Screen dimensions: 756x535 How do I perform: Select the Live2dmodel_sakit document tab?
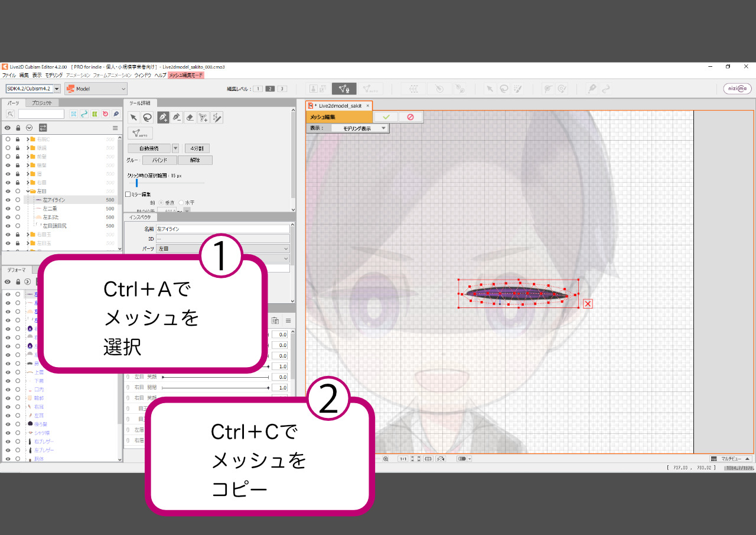click(339, 105)
